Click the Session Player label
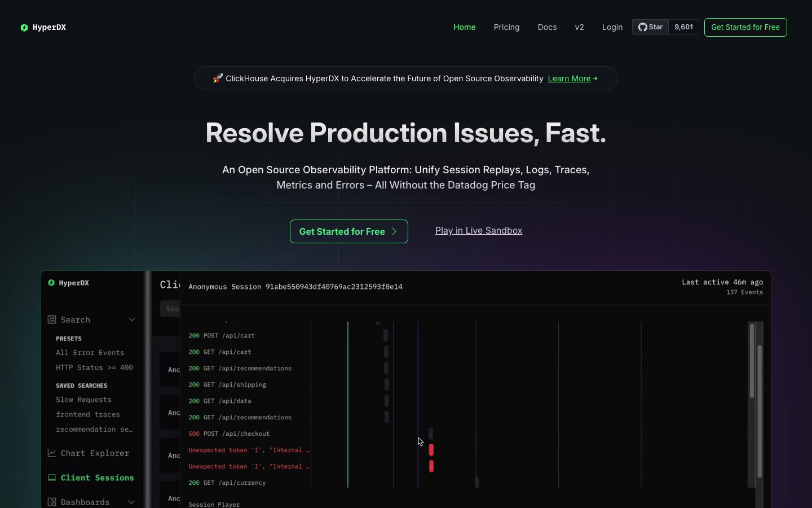The image size is (812, 508). pos(214,505)
